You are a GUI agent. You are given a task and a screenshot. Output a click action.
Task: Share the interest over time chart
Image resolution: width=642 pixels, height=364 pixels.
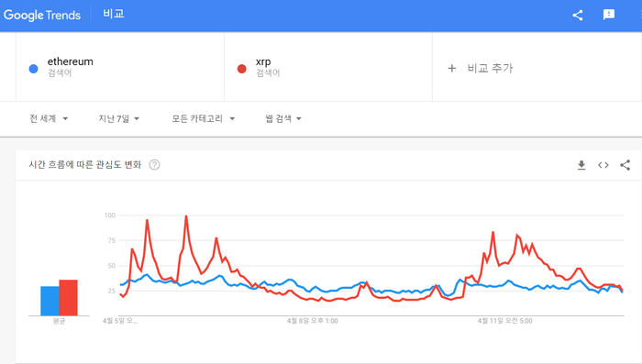625,165
